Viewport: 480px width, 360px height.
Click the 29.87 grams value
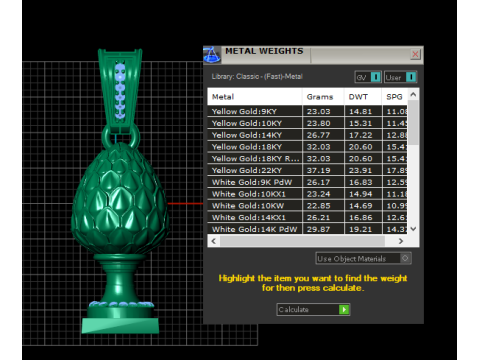pyautogui.click(x=318, y=229)
